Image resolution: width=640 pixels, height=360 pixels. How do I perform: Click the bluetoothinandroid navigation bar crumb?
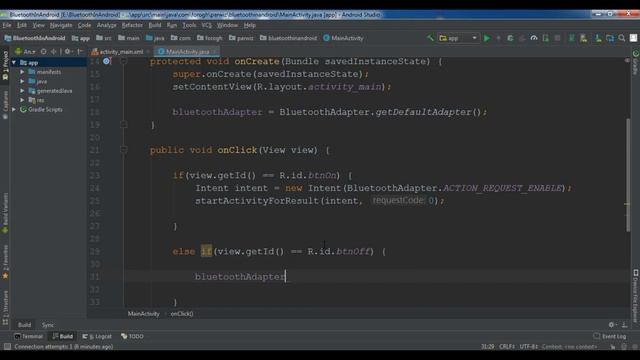point(288,38)
